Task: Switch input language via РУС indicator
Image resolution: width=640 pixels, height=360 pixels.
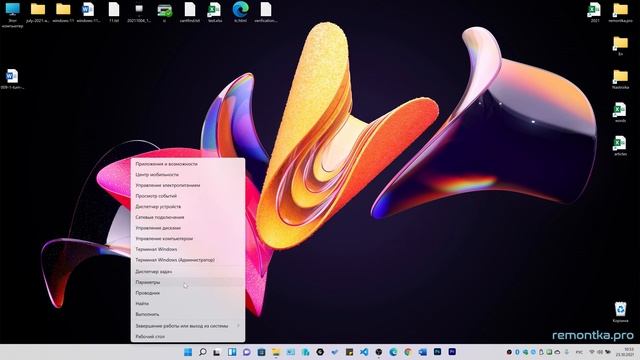Action: [579, 352]
